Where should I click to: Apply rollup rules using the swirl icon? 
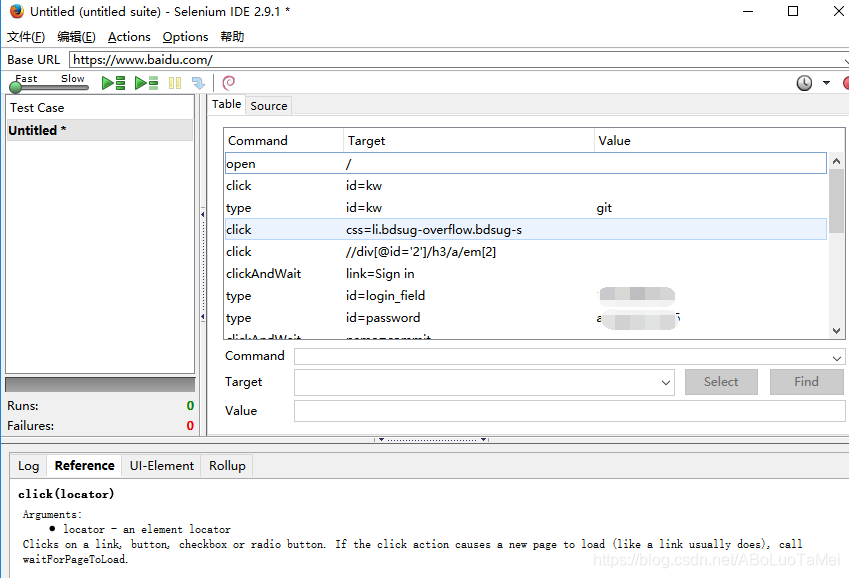[x=227, y=83]
